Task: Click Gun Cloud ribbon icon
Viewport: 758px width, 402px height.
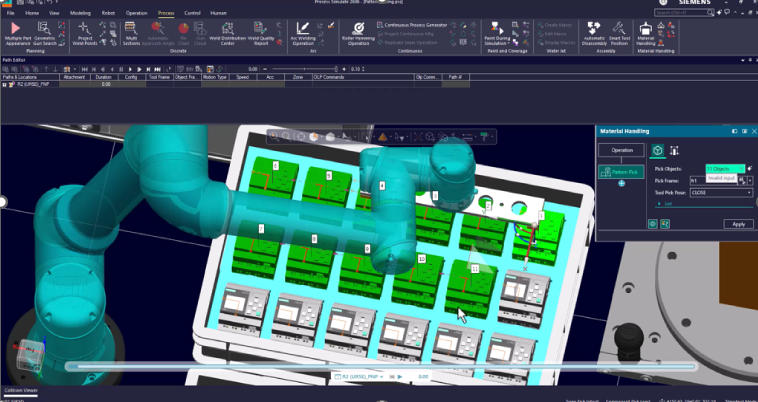Action: 200,34
